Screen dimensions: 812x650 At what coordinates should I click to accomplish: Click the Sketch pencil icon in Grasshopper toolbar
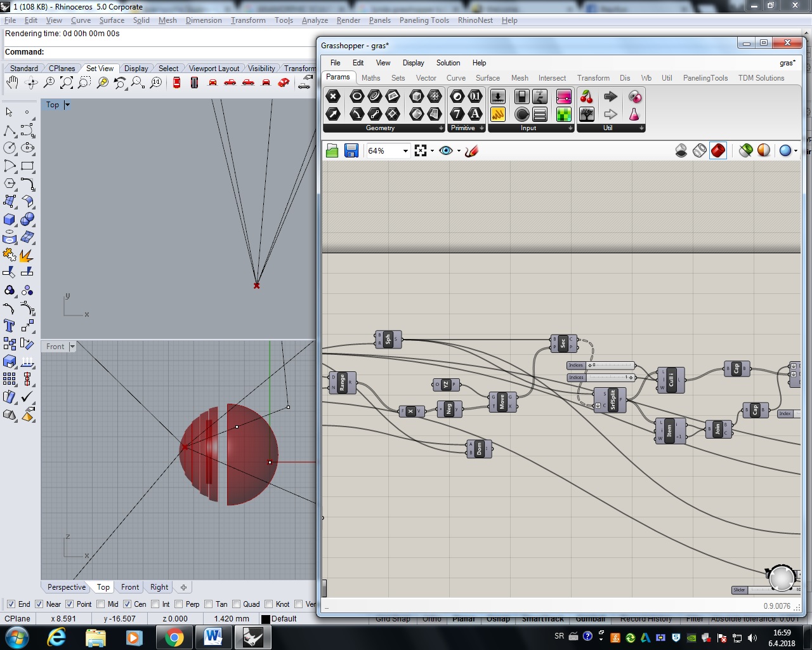471,150
